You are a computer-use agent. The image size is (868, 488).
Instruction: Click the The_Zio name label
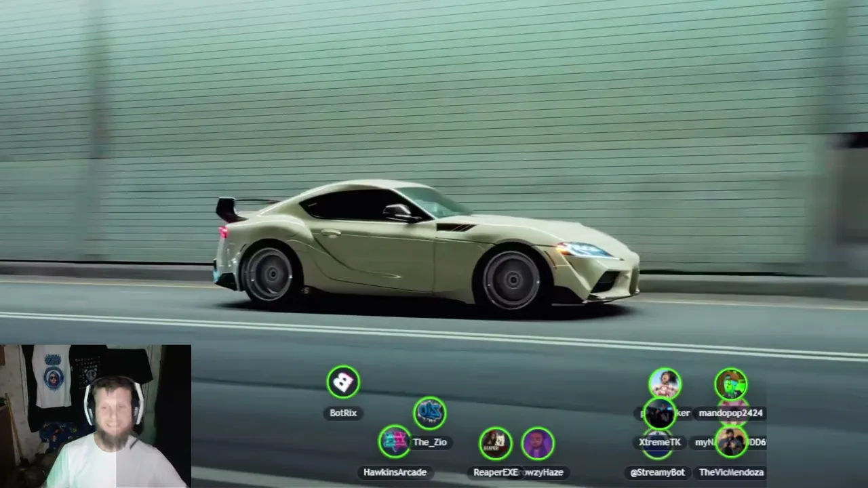430,442
